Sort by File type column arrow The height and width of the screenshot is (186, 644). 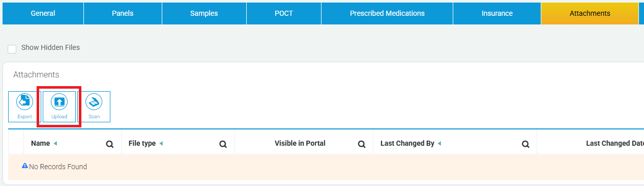click(161, 144)
